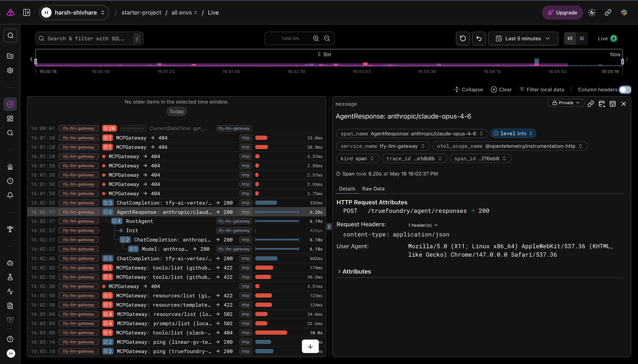Move the timeline right range handle
638x364 pixels.
click(x=623, y=62)
